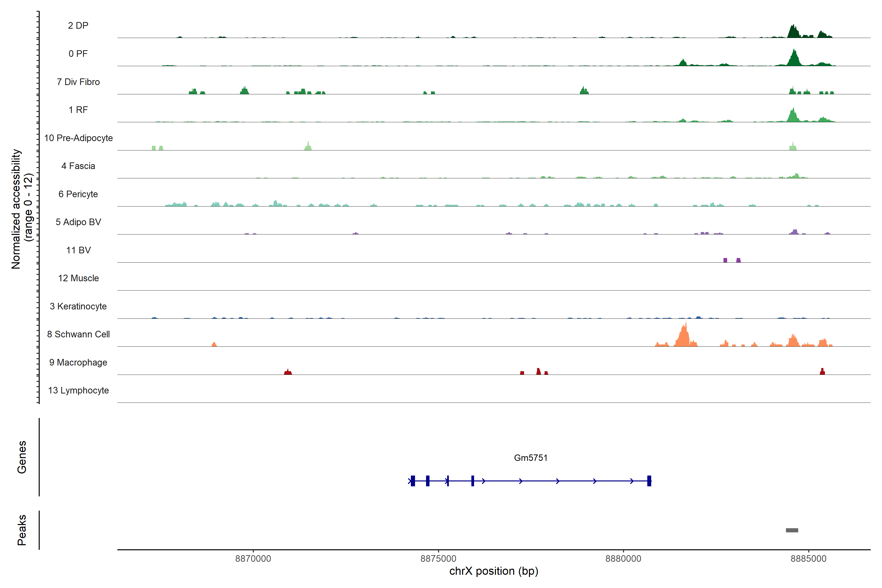882x588 pixels.
Task: Click the dark green 2 DP main peak
Action: [x=793, y=32]
